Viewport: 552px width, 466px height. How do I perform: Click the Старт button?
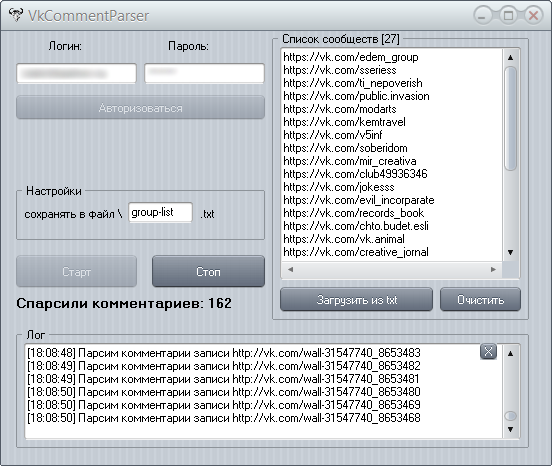[76, 271]
